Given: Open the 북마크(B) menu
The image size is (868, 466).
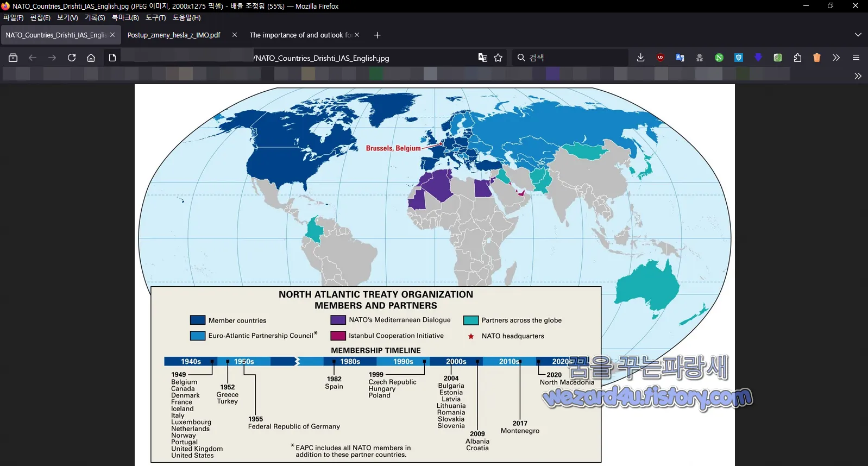Looking at the screenshot, I should click(x=125, y=18).
